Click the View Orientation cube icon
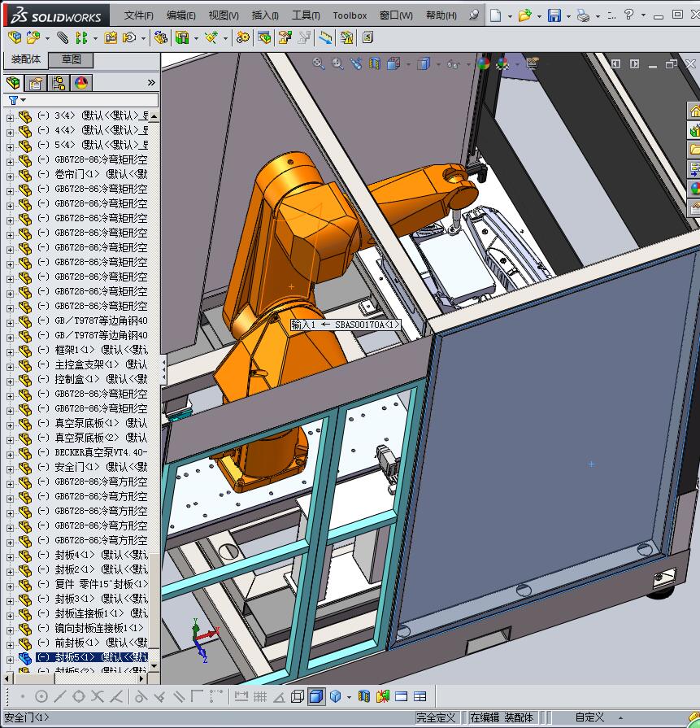Viewport: 700px width, 728px height. 393,63
